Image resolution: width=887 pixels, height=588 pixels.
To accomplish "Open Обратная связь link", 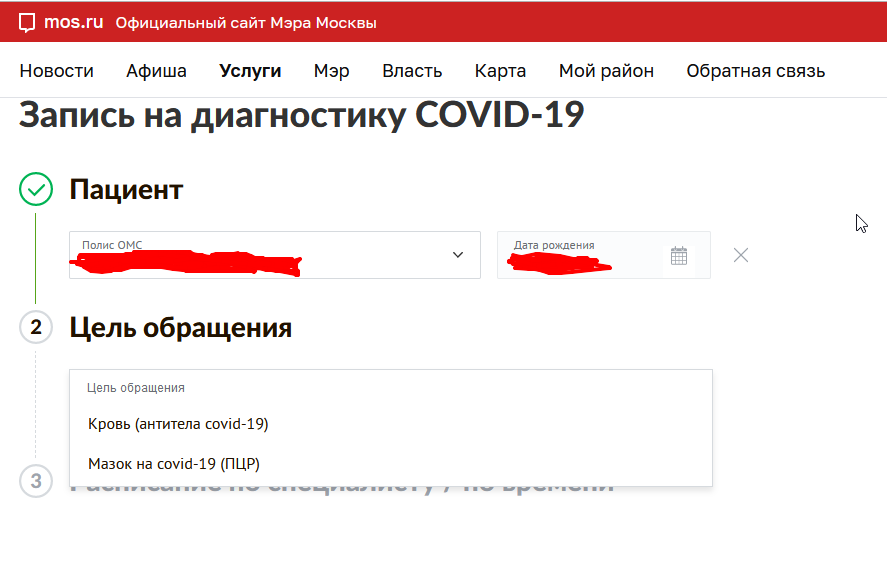I will pos(756,71).
